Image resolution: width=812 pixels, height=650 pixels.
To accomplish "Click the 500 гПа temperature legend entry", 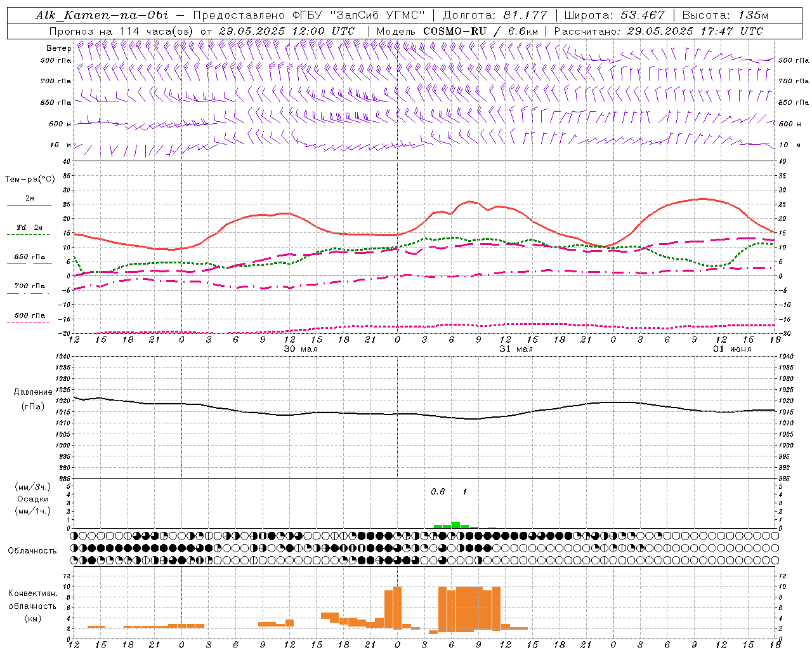I will pyautogui.click(x=29, y=315).
